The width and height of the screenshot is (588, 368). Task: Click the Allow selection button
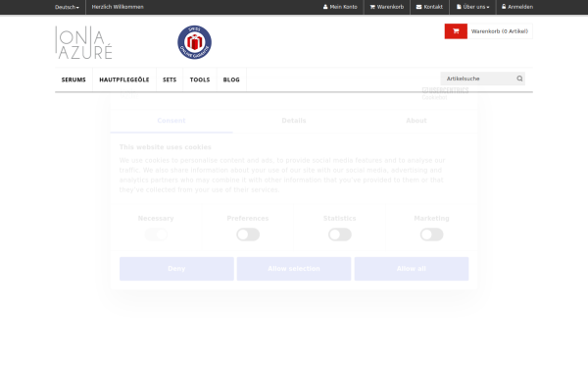pos(294,269)
